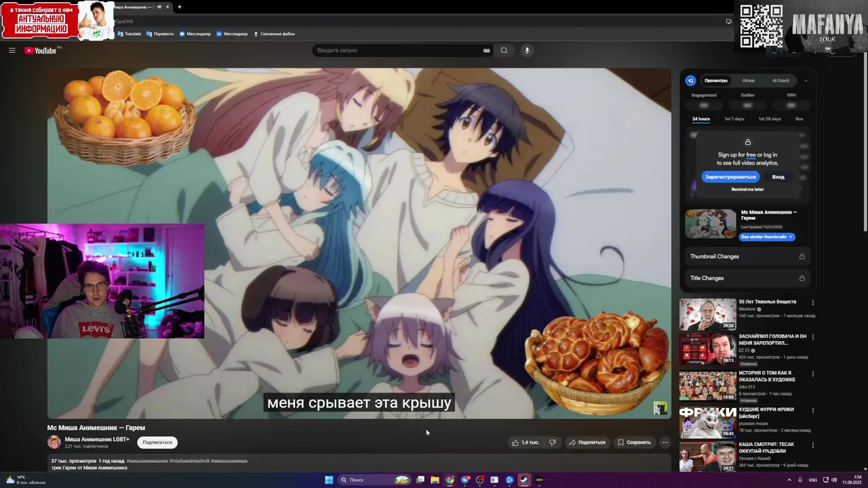Open 'Скачанные файлы' downloads bookmark

274,34
